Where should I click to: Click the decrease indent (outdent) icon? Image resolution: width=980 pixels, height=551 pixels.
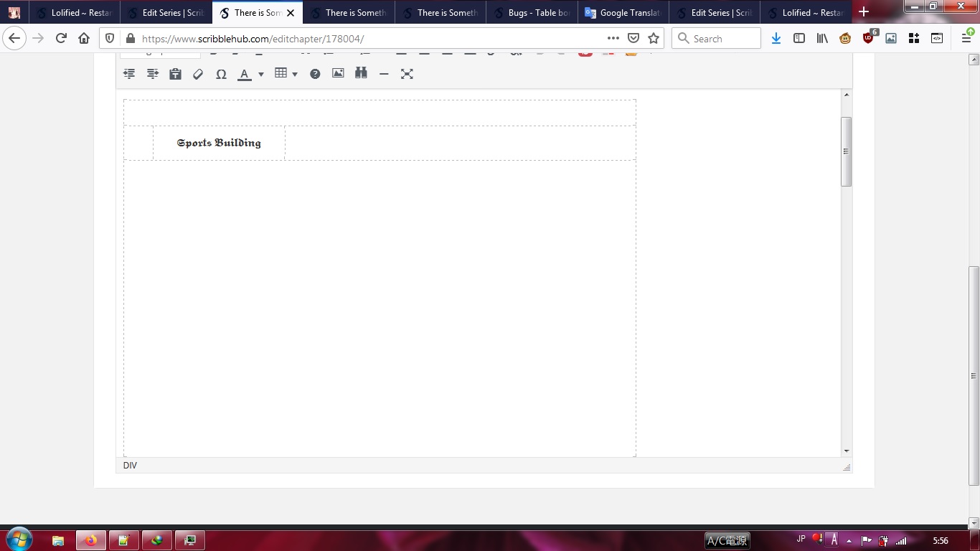click(x=129, y=74)
